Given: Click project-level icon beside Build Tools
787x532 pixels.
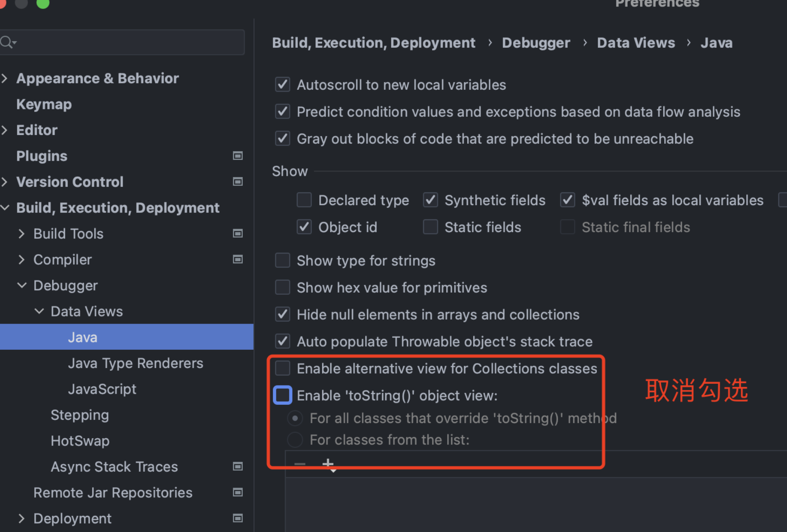Looking at the screenshot, I should click(237, 234).
